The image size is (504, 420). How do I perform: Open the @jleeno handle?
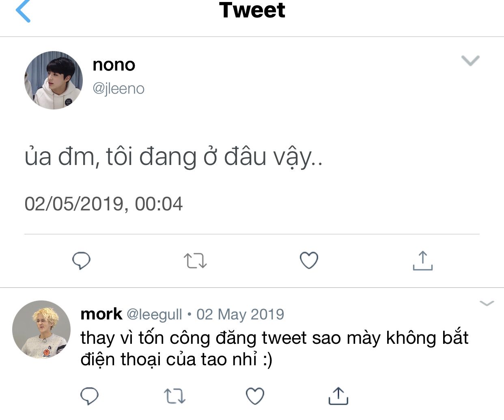tap(118, 89)
